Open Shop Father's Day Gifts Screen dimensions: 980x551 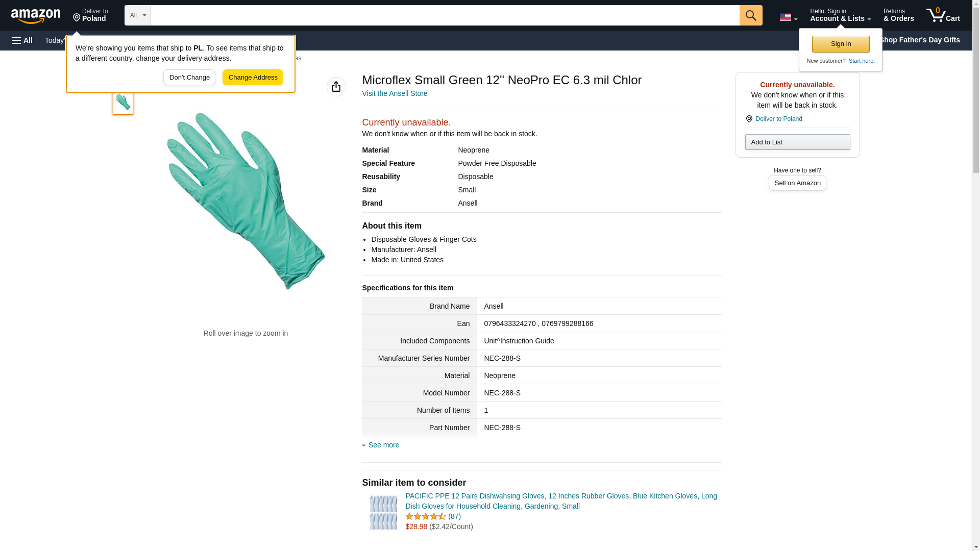point(920,40)
